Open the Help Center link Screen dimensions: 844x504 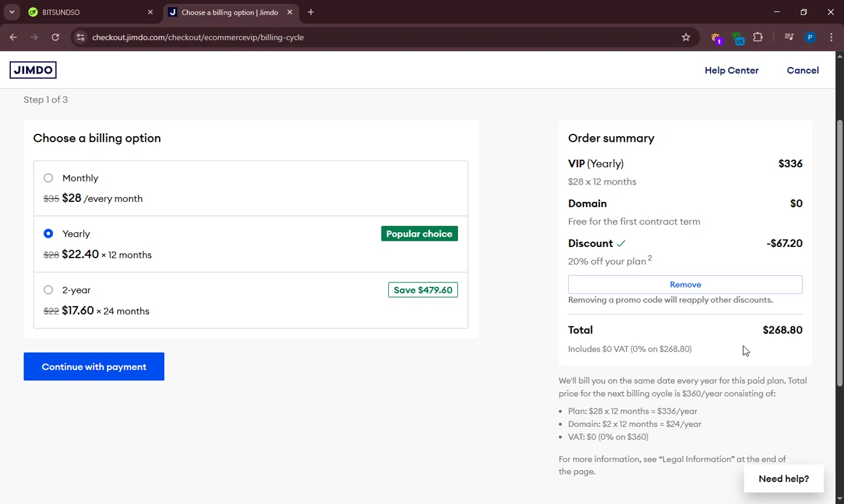[731, 70]
